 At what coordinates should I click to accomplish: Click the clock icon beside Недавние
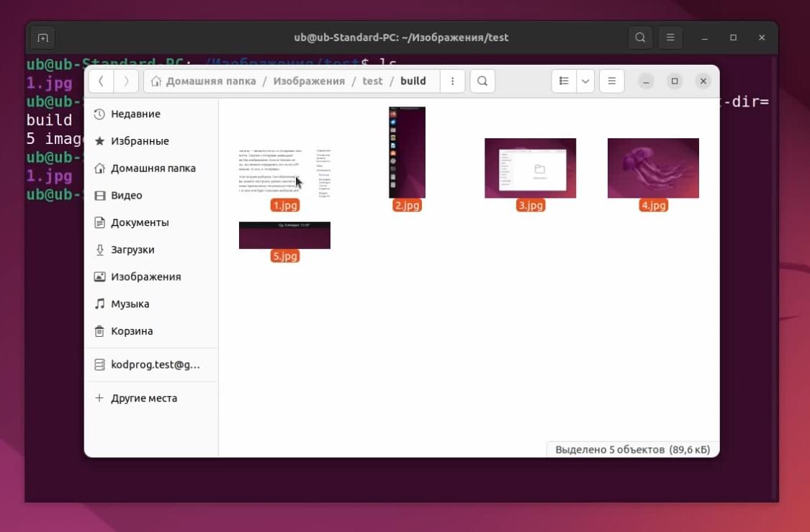coord(99,114)
